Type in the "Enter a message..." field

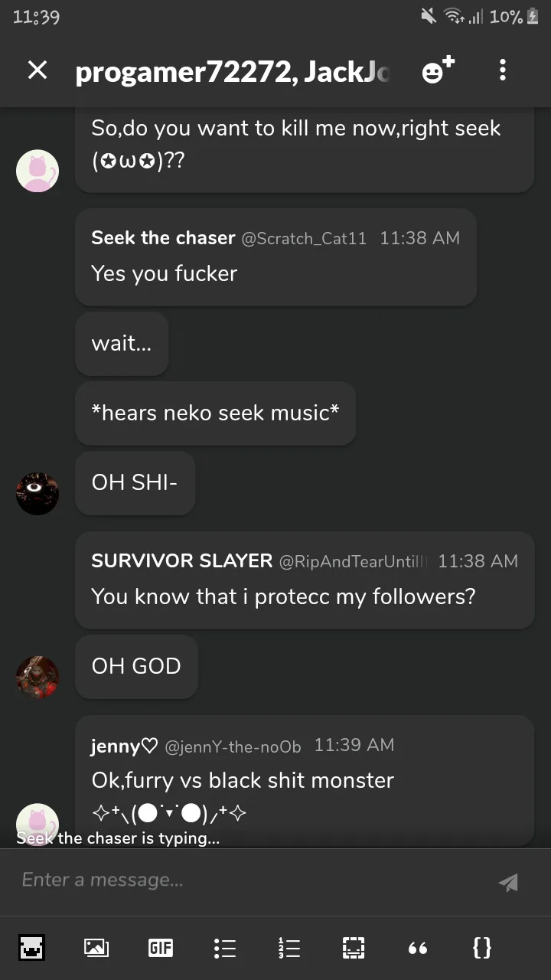click(245, 880)
